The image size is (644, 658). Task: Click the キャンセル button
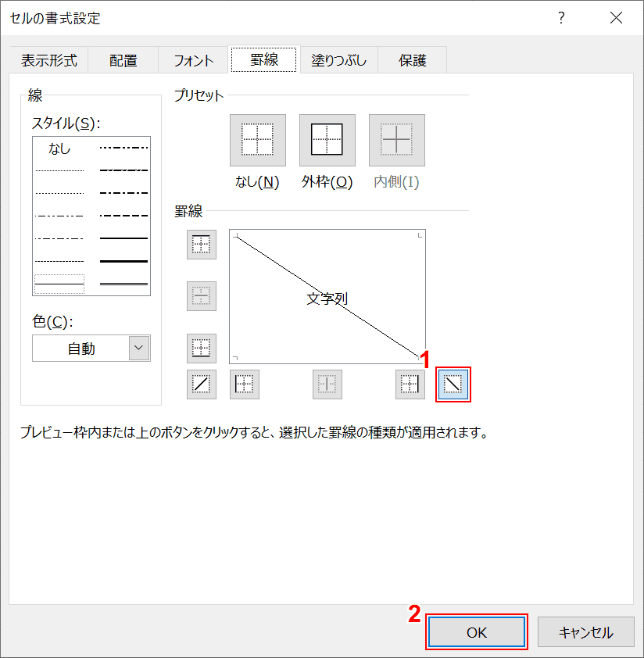point(585,632)
